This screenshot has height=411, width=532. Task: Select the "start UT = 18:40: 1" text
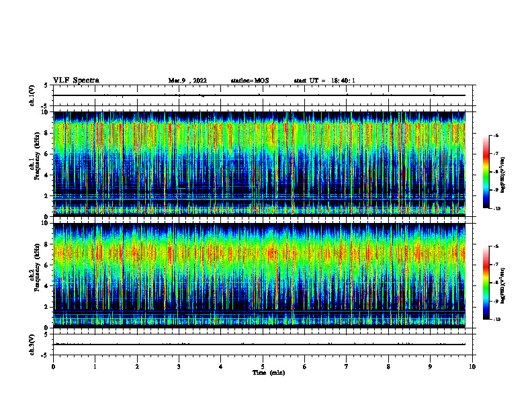click(x=324, y=81)
